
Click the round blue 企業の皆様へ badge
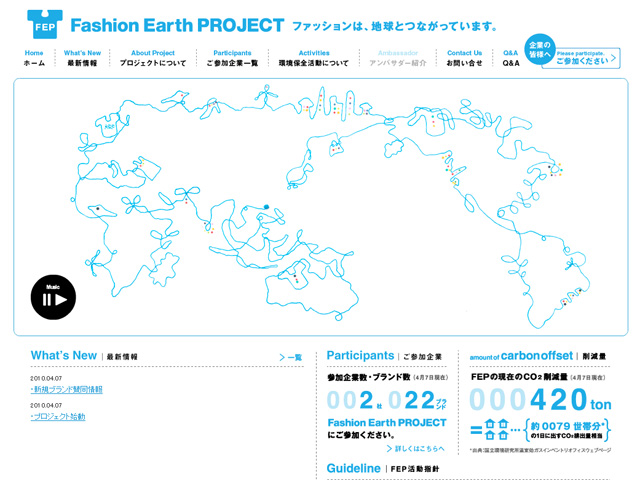pyautogui.click(x=540, y=49)
